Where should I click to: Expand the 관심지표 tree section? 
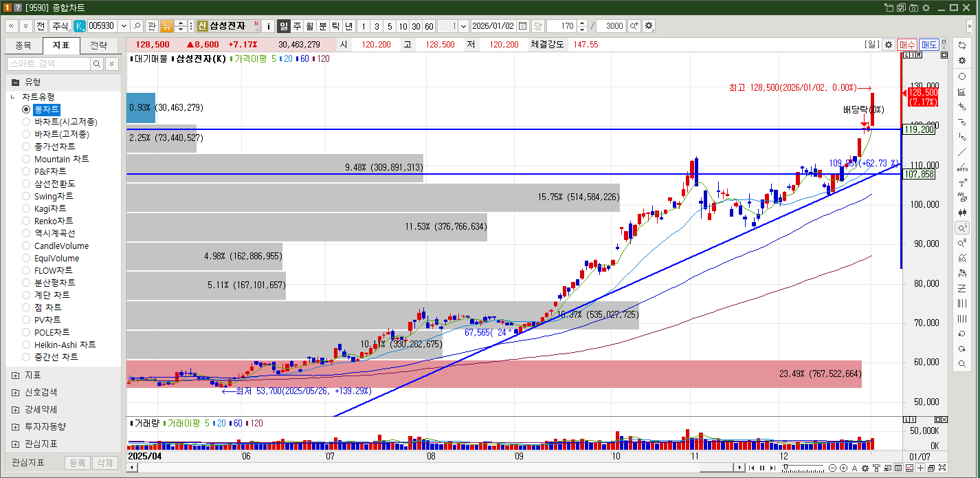[x=15, y=444]
